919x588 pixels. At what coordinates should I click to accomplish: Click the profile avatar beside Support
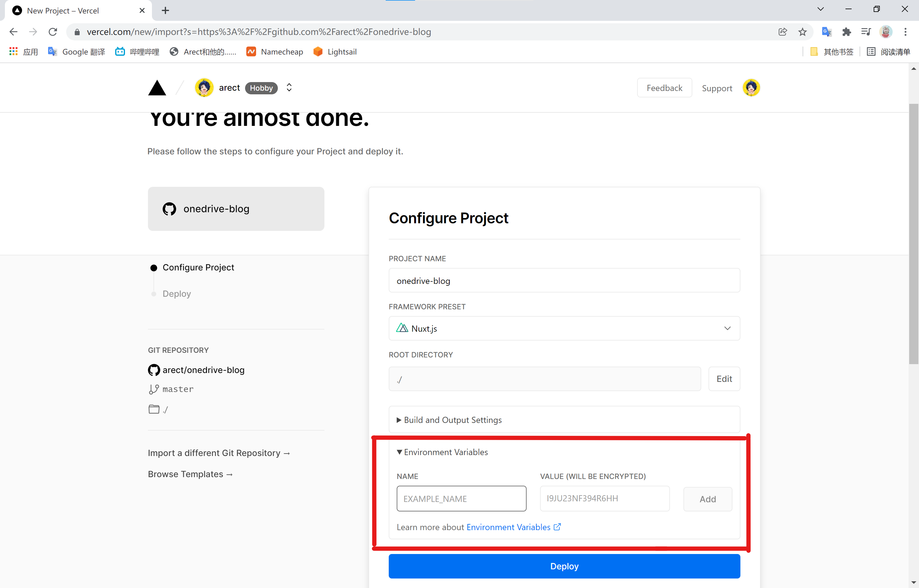pos(751,88)
